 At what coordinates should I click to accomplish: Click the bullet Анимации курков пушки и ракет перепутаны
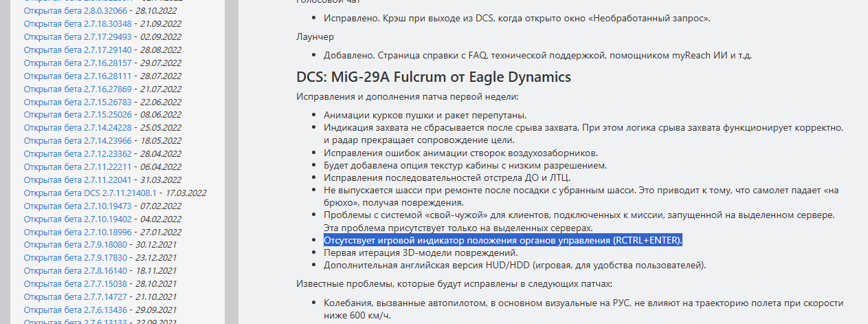click(x=425, y=115)
